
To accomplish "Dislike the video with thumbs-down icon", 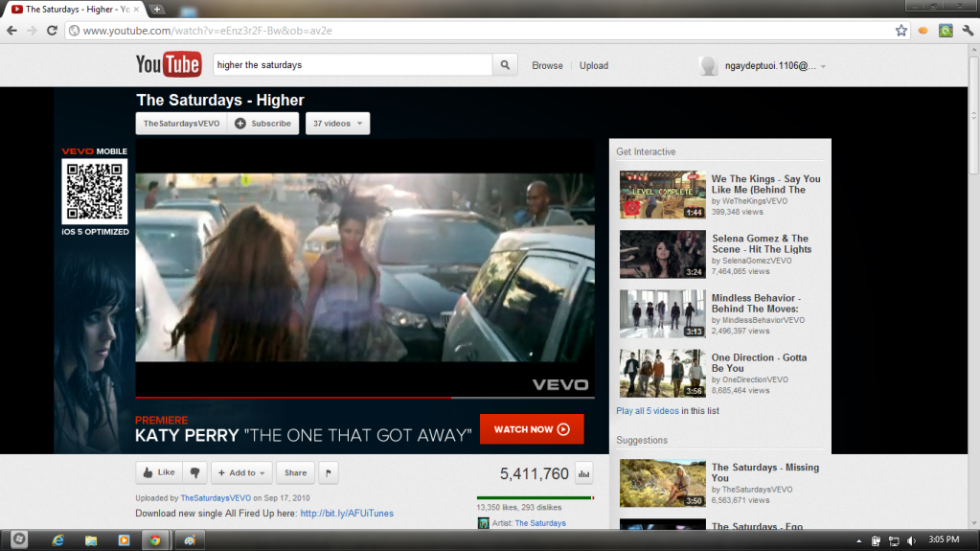I will (195, 472).
